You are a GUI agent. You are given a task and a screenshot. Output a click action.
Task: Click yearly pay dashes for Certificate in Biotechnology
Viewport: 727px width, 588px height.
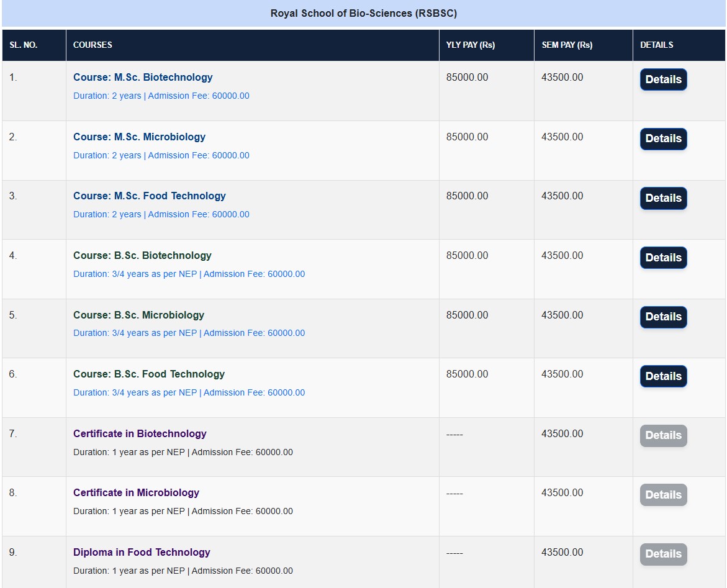(454, 435)
